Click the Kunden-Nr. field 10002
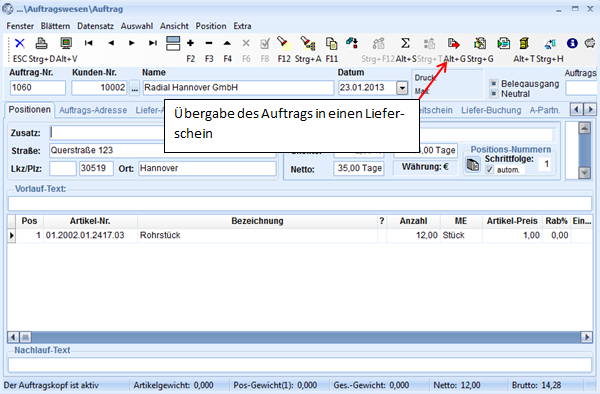600x394 pixels. tap(99, 88)
